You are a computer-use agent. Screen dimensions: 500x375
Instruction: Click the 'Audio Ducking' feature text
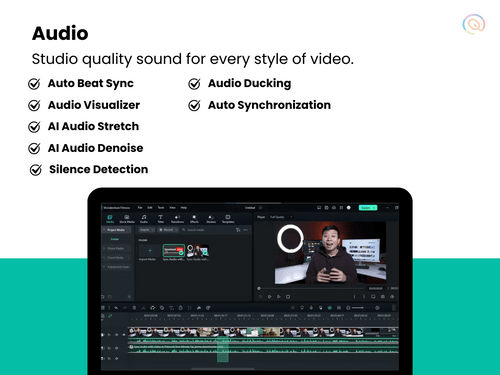[x=250, y=83]
